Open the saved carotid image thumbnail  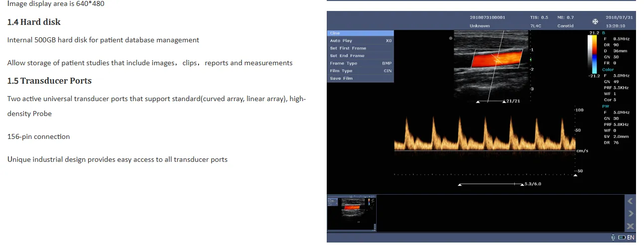pyautogui.click(x=352, y=212)
